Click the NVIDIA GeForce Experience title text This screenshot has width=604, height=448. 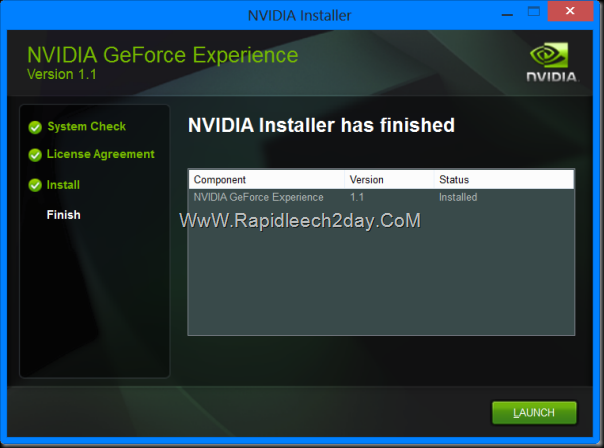click(163, 55)
